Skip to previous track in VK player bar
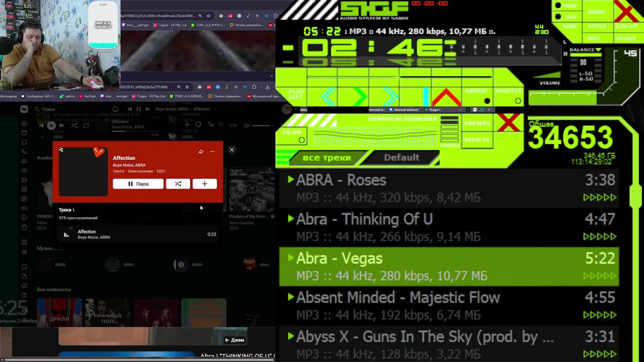This screenshot has width=644, height=362. 41,125
